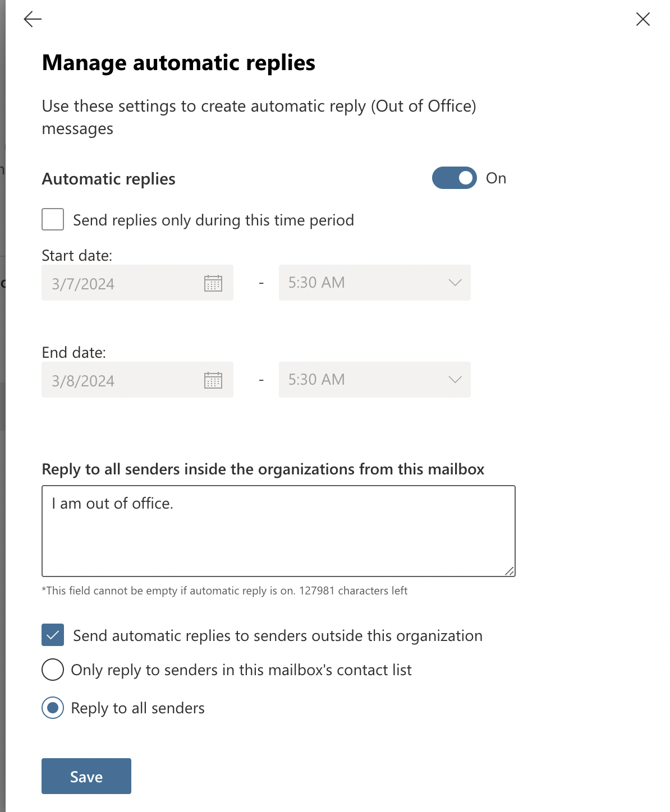Click the On label beside the toggle

tap(496, 178)
